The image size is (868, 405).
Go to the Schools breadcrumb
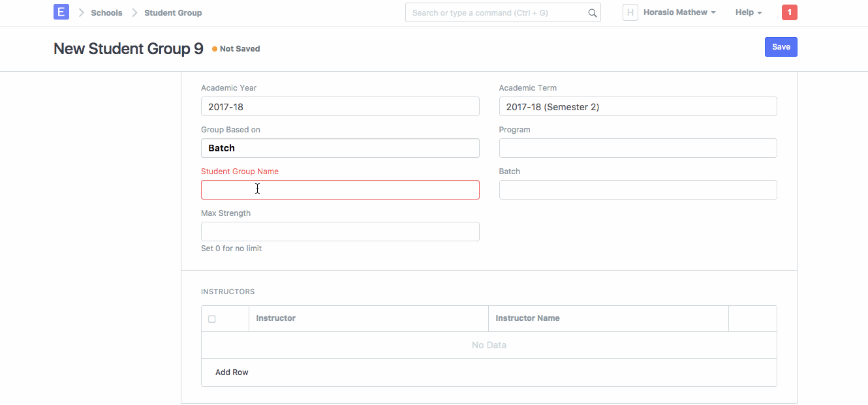click(106, 13)
